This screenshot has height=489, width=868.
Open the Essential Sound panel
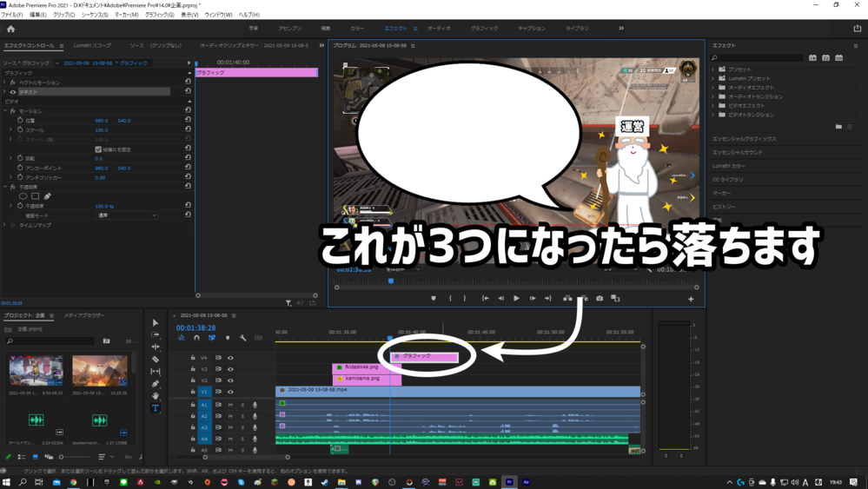pyautogui.click(x=738, y=152)
